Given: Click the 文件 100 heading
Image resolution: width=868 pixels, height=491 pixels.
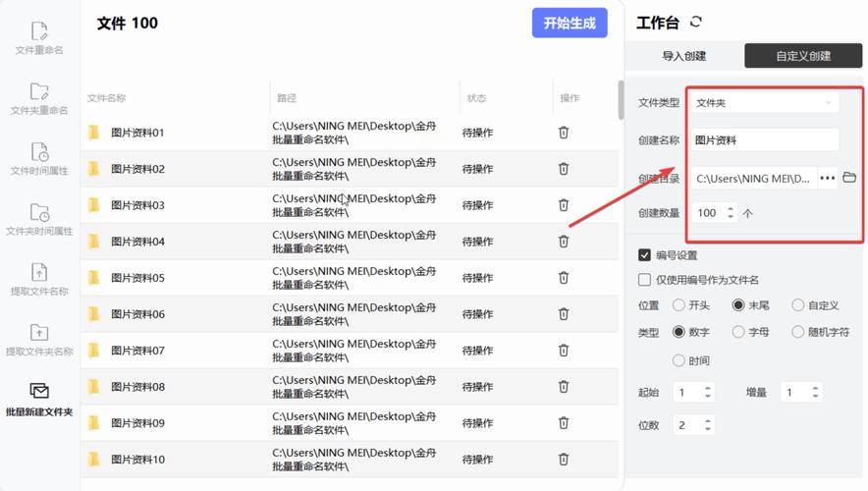Looking at the screenshot, I should pyautogui.click(x=128, y=23).
